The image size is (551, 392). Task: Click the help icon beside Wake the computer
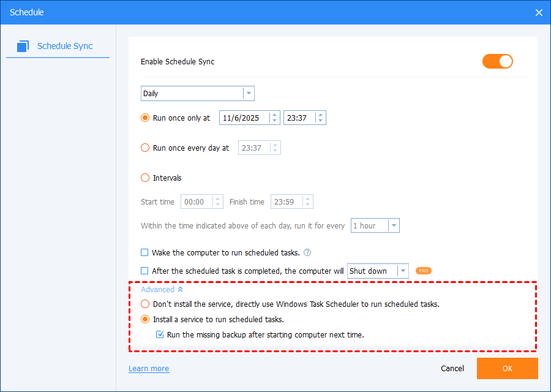pyautogui.click(x=307, y=252)
